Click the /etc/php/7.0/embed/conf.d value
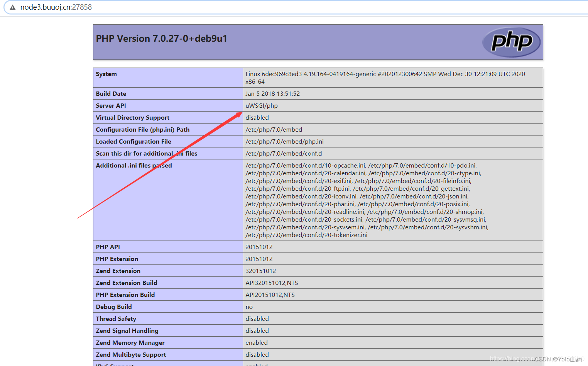This screenshot has width=588, height=366. [x=284, y=154]
